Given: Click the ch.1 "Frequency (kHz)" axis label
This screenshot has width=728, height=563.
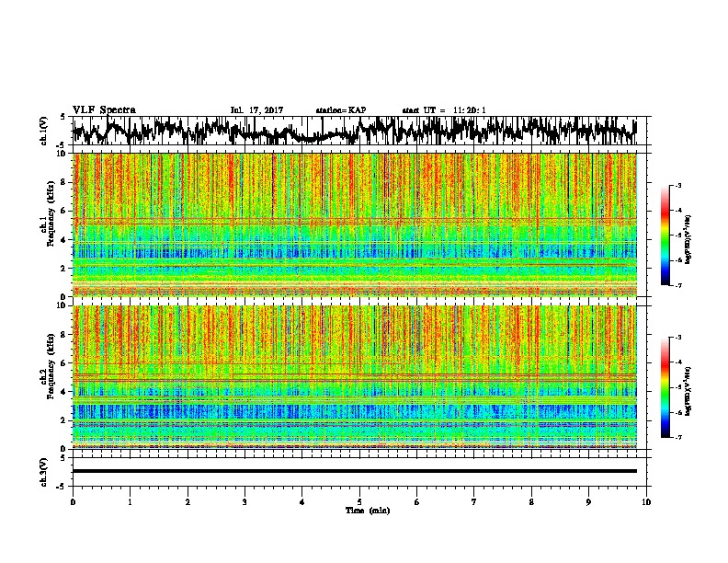Looking at the screenshot, I should 51,213.
